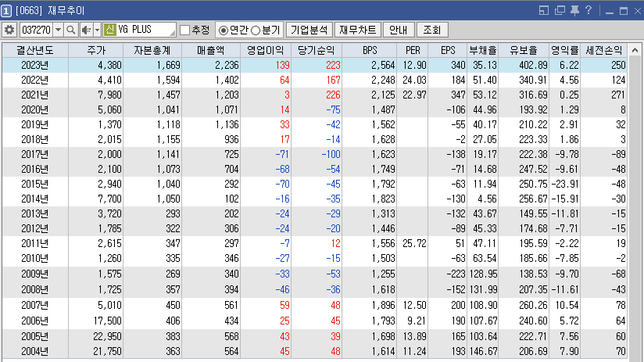Click 부채율 value 131.99 in 2008년 row
This screenshot has width=644, height=362.
pos(483,289)
